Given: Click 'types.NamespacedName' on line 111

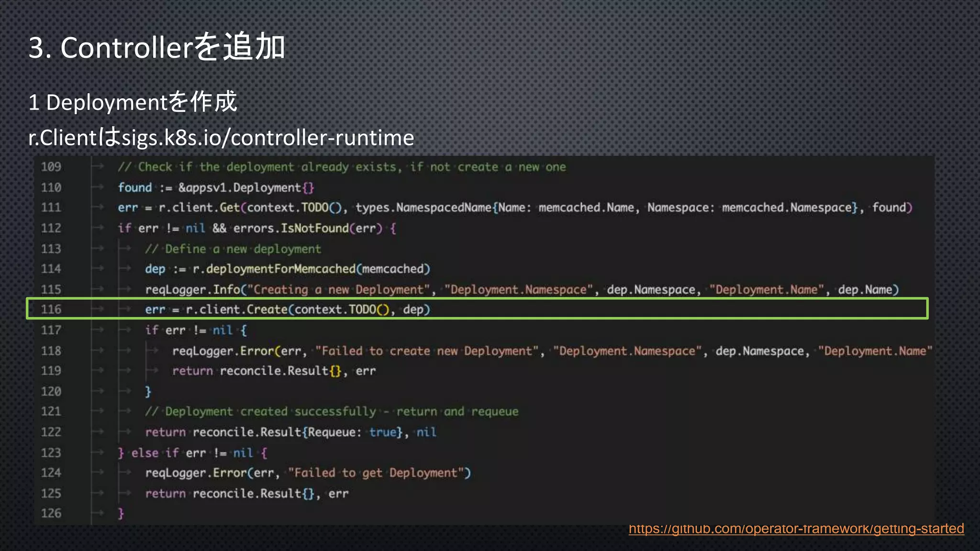Looking at the screenshot, I should click(423, 208).
